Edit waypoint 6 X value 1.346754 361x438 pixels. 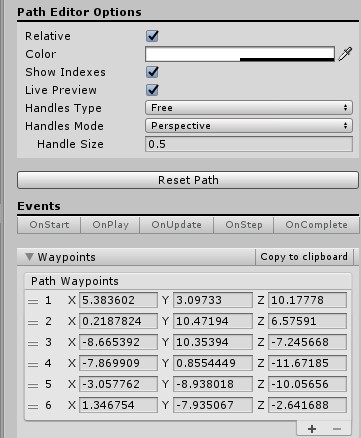pos(118,405)
